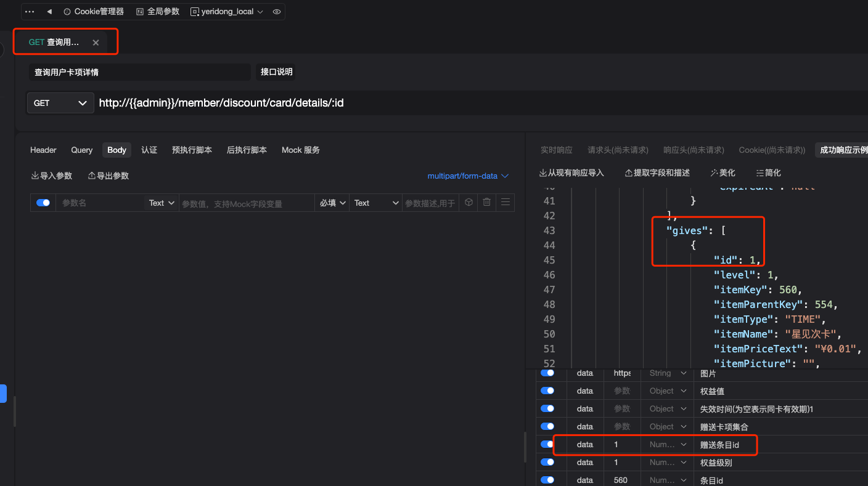Switch to the Header tab
868x486 pixels.
point(43,150)
